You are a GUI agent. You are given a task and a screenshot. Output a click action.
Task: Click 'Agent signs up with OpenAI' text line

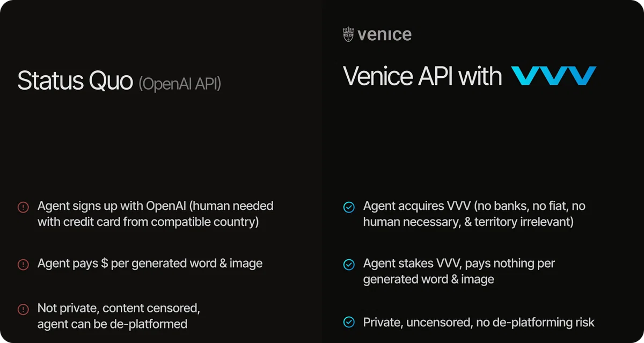pyautogui.click(x=156, y=206)
